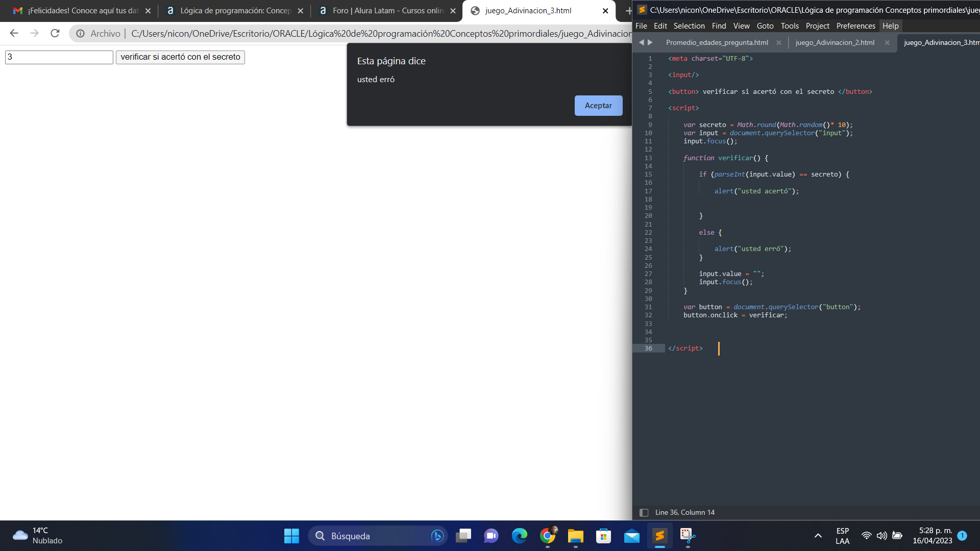
Task: Open Task View from the taskbar
Action: pos(463,536)
